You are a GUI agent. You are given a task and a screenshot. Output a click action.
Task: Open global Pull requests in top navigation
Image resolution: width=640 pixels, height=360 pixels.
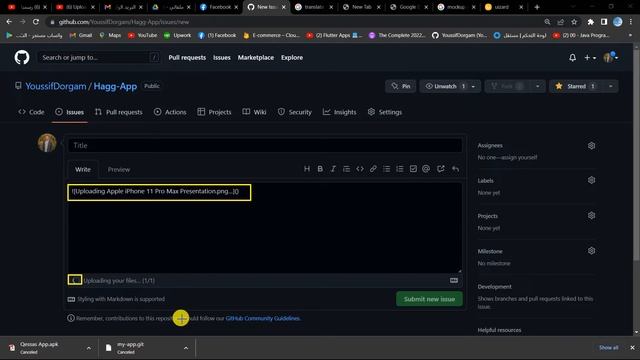(x=187, y=58)
